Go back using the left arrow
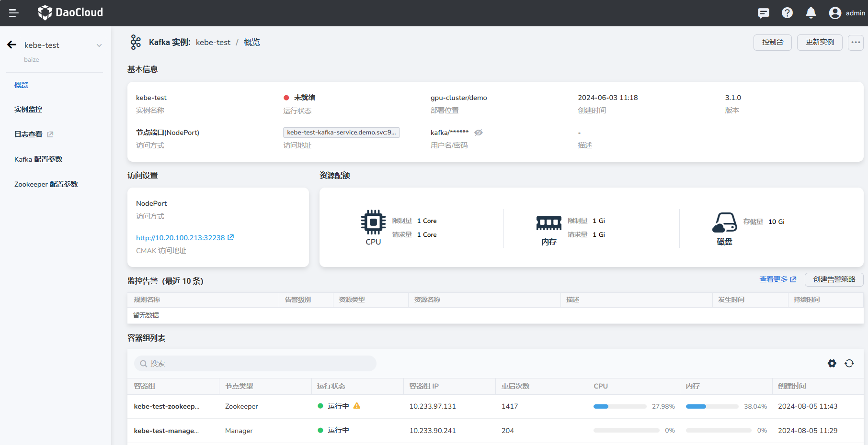The width and height of the screenshot is (868, 445). (x=12, y=45)
